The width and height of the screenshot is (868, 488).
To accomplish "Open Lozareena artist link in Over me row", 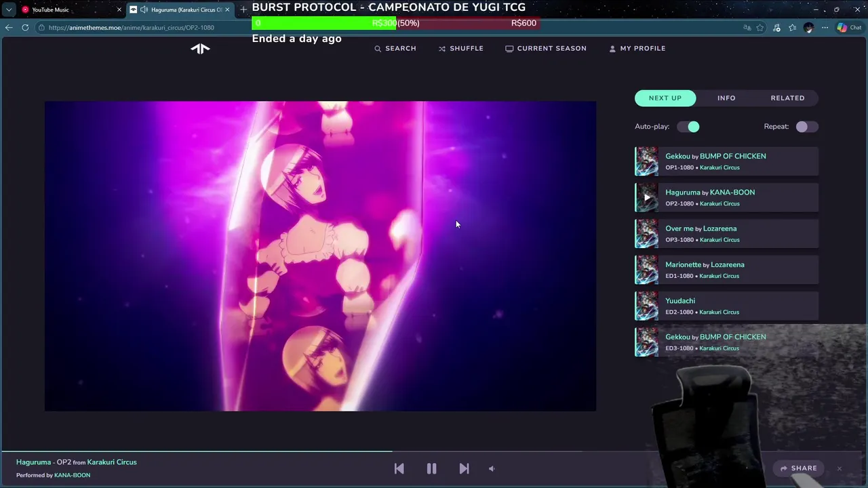I will [x=720, y=228].
